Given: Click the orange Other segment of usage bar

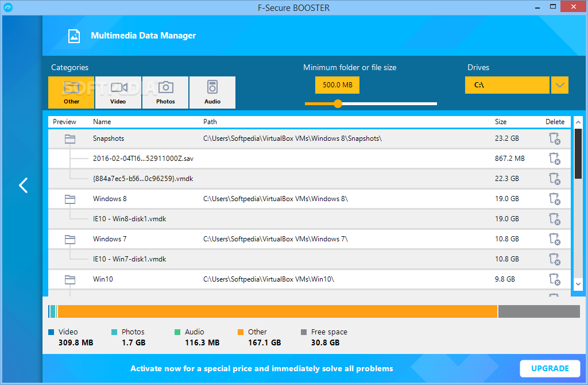Looking at the screenshot, I should (x=277, y=311).
